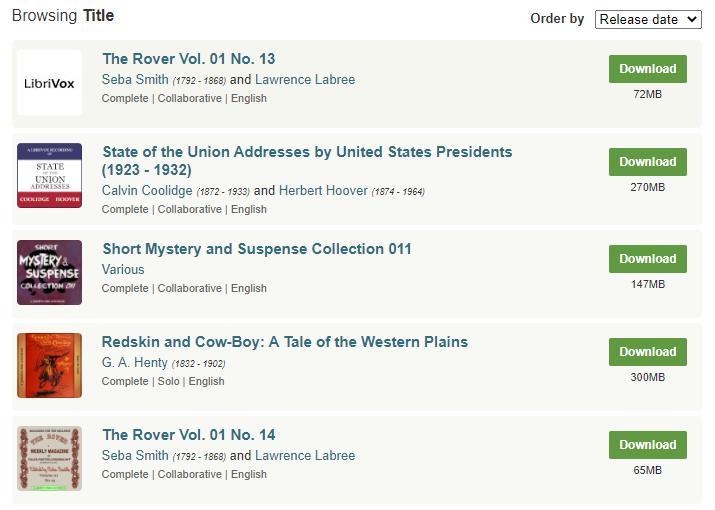The width and height of the screenshot is (715, 510).
Task: Open Redskin and Cow-Boy cover image
Action: coord(49,366)
